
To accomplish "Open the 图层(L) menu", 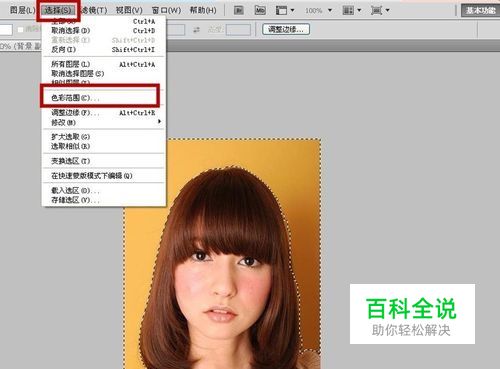I will coord(22,10).
